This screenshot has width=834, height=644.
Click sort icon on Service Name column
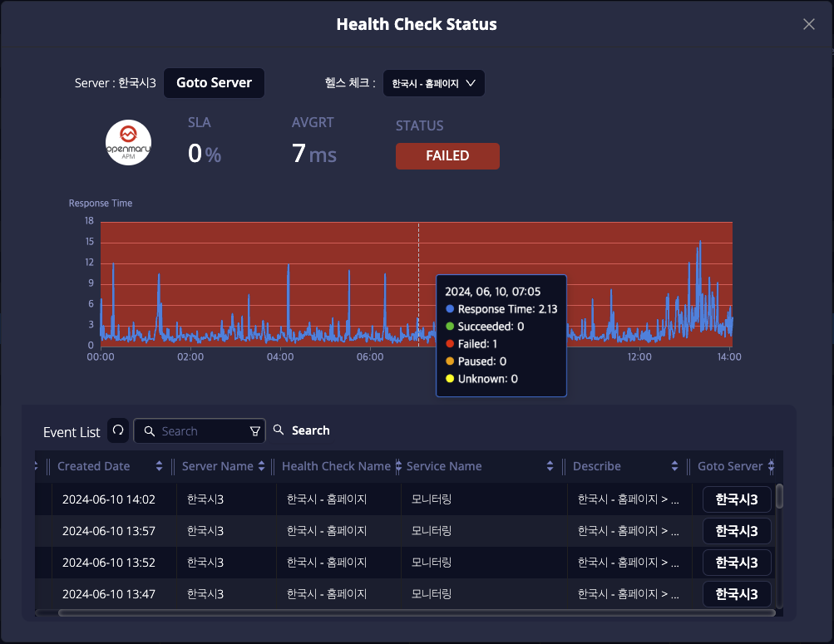[550, 466]
